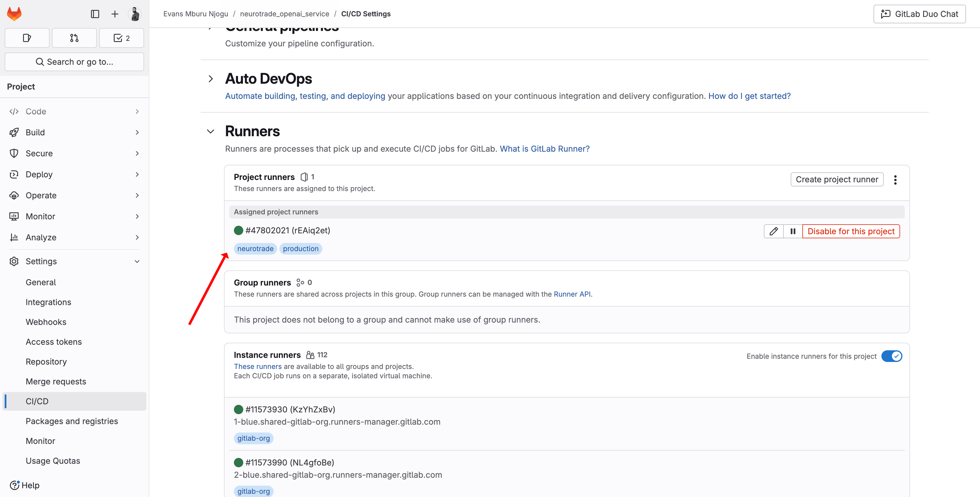This screenshot has width=980, height=497.
Task: Pause runner #47802021 with pause icon
Action: click(793, 231)
